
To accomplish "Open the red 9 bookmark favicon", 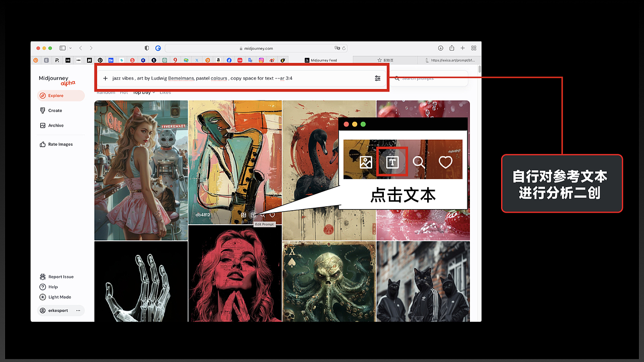I will pos(175,60).
